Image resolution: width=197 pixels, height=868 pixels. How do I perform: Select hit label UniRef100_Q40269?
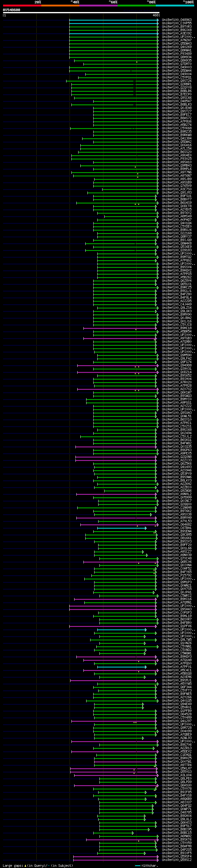176,47
